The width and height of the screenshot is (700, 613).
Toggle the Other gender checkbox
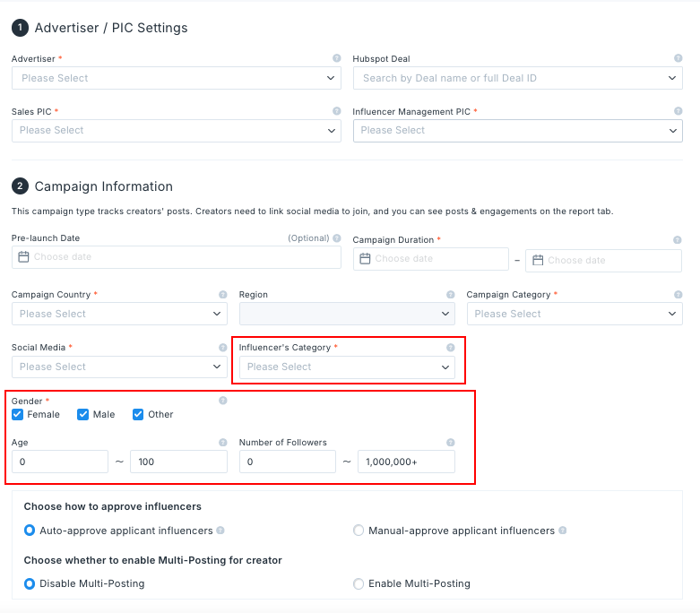click(138, 414)
